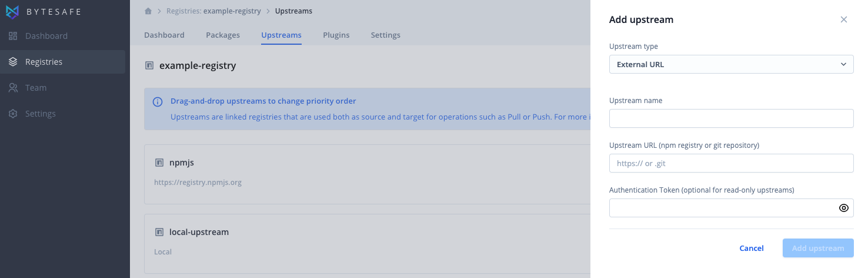This screenshot has height=278, width=868.
Task: Click the Settings gear icon in sidebar
Action: (13, 114)
